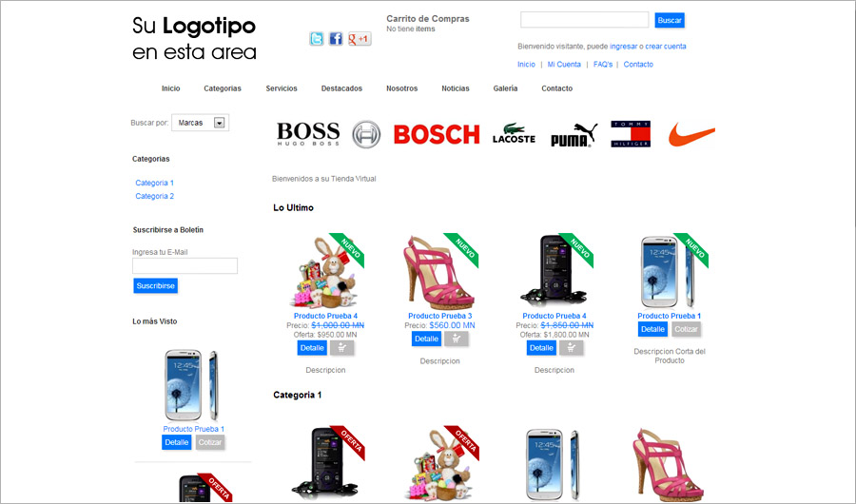The height and width of the screenshot is (504, 856).
Task: Focus the newsletter E-Mail input field
Action: [x=185, y=266]
